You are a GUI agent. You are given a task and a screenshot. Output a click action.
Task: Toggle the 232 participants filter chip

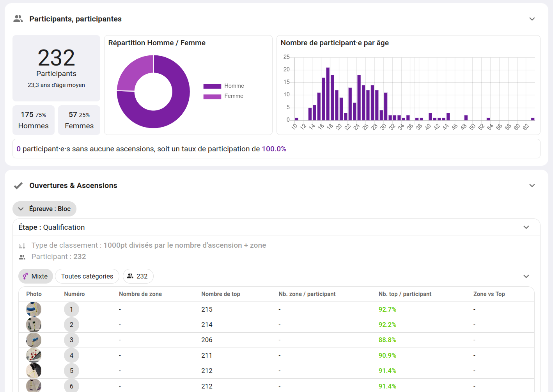pos(138,276)
